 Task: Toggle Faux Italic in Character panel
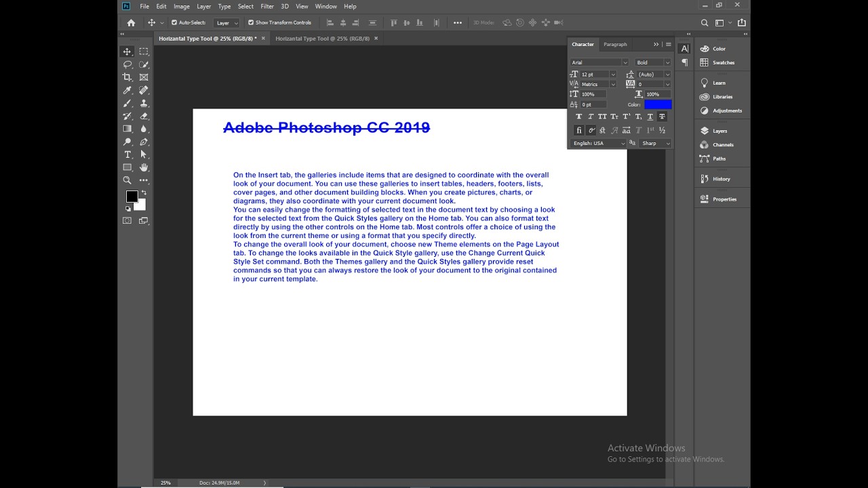click(591, 117)
